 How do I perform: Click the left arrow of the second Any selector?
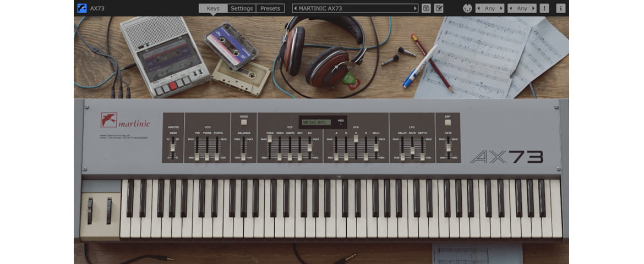pyautogui.click(x=511, y=8)
